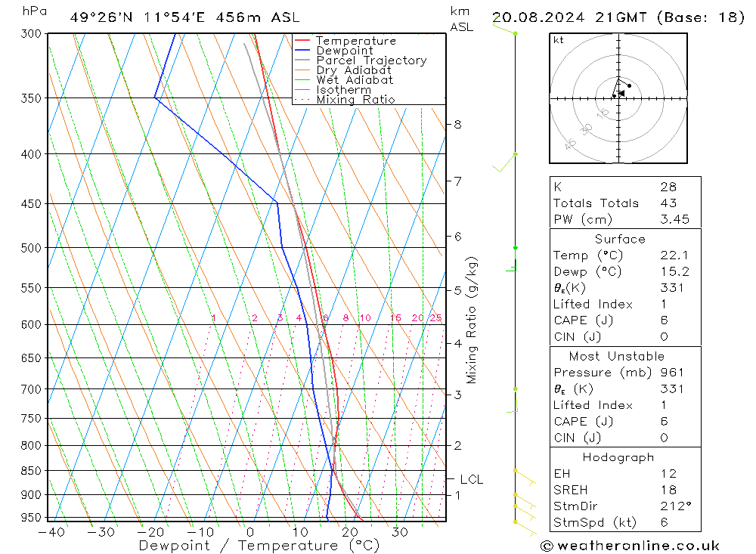Click the hodograph wind plot circle
Image resolution: width=756 pixels, height=554 pixels.
coord(618,98)
